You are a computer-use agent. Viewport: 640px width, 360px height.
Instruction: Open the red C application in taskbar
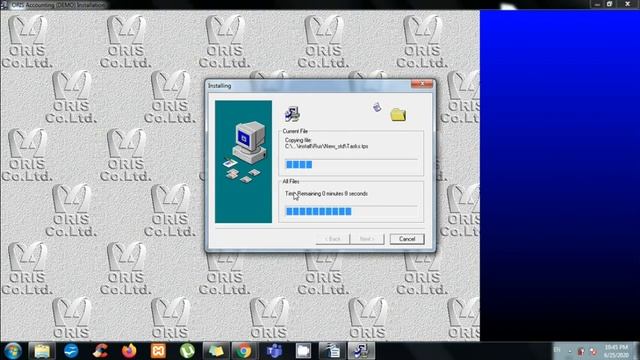click(x=100, y=351)
